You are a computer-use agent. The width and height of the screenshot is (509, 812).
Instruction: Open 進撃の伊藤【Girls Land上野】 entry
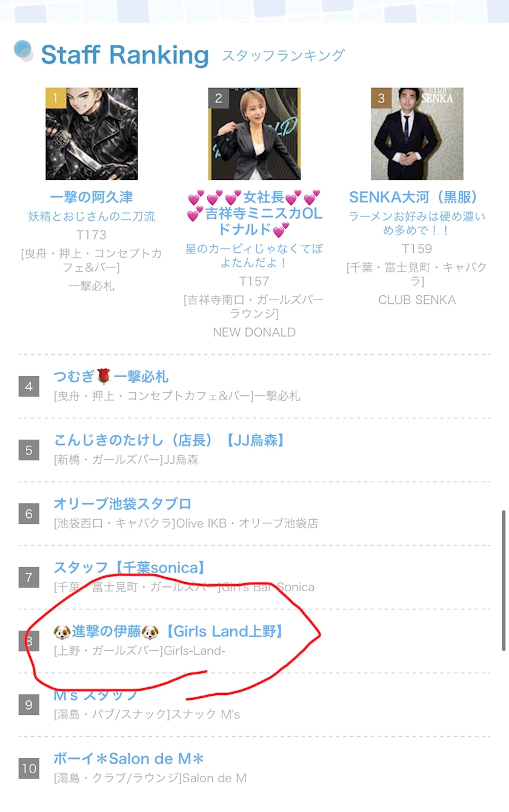(169, 631)
